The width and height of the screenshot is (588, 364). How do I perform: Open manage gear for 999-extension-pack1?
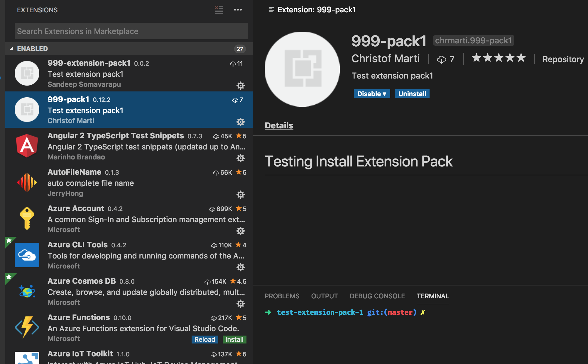pos(241,86)
